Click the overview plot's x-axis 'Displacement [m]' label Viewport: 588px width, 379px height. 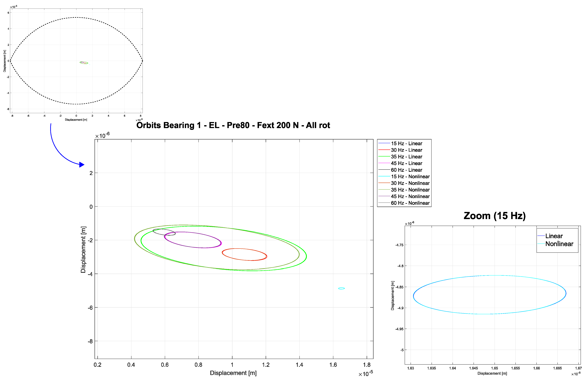pyautogui.click(x=76, y=120)
